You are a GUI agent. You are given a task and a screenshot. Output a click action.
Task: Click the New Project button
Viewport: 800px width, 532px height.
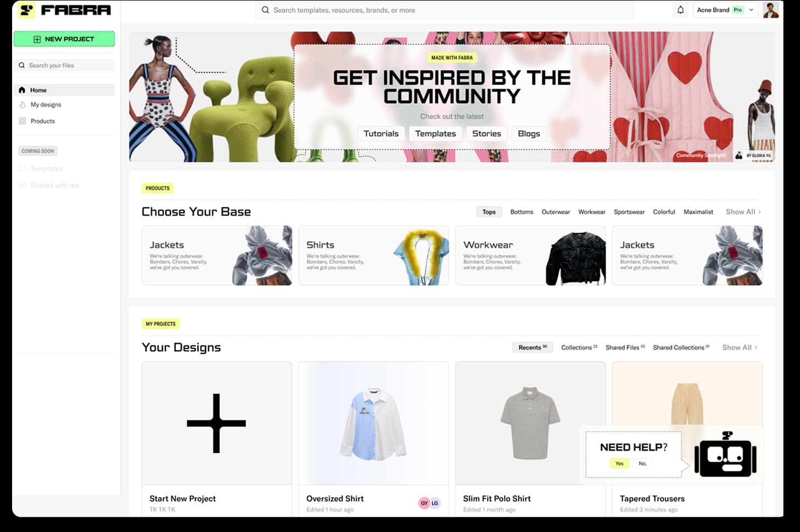pos(64,39)
